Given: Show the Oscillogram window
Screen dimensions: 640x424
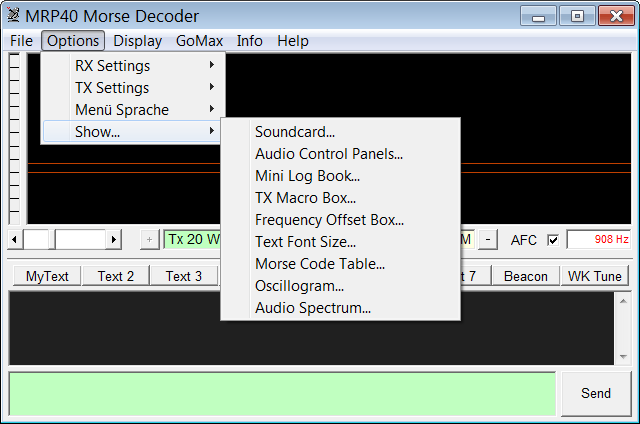Looking at the screenshot, I should tap(299, 286).
